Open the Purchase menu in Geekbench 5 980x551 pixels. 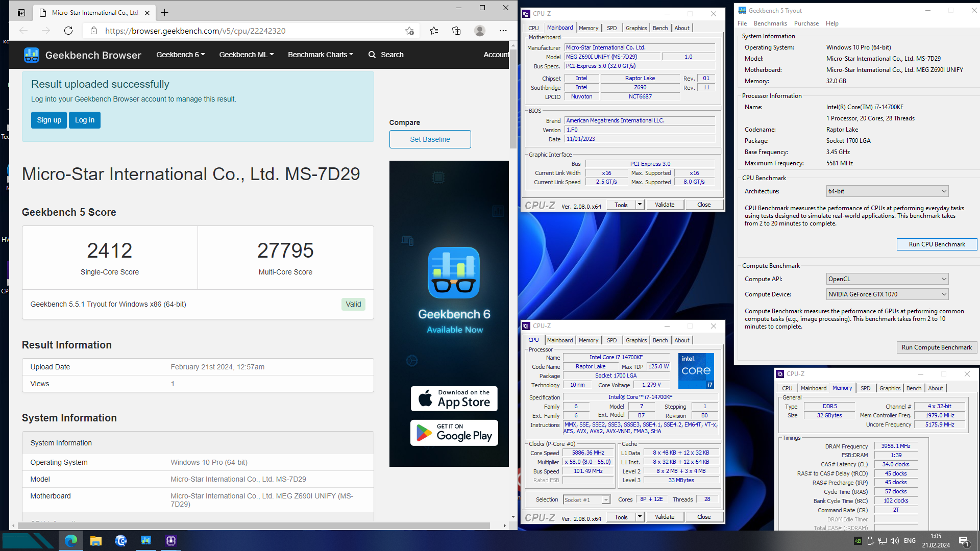point(806,23)
